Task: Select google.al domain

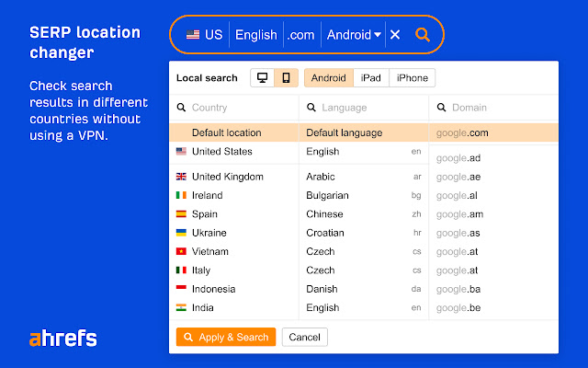Action: point(493,195)
